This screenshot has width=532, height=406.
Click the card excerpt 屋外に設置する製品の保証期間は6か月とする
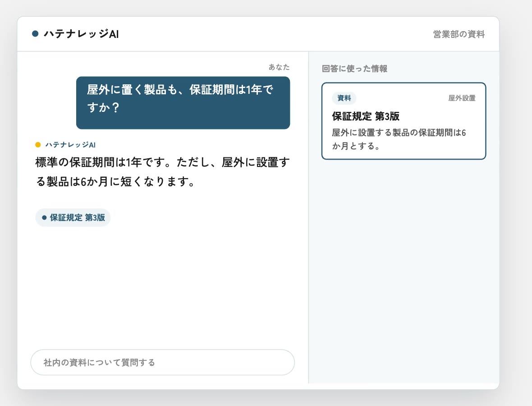point(399,139)
